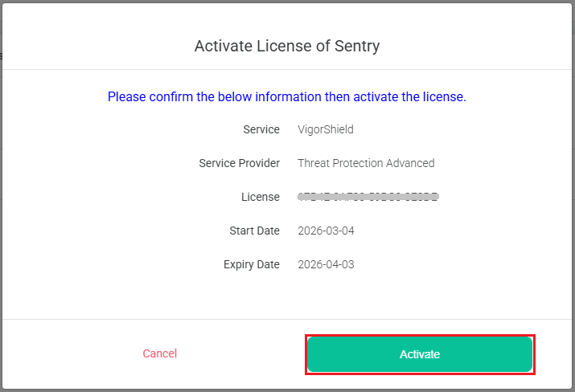Viewport: 575px width, 392px height.
Task: Select the 2026-03-04 start date value
Action: pos(326,231)
